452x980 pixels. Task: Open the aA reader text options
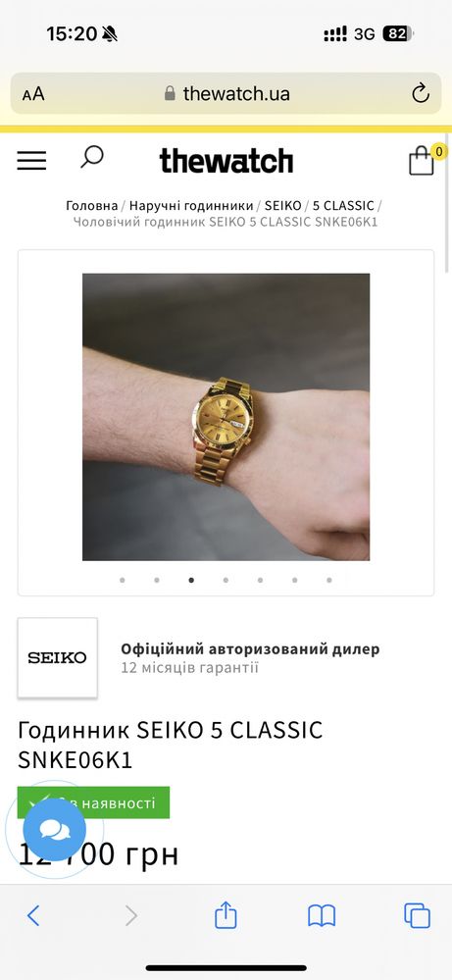pyautogui.click(x=33, y=94)
